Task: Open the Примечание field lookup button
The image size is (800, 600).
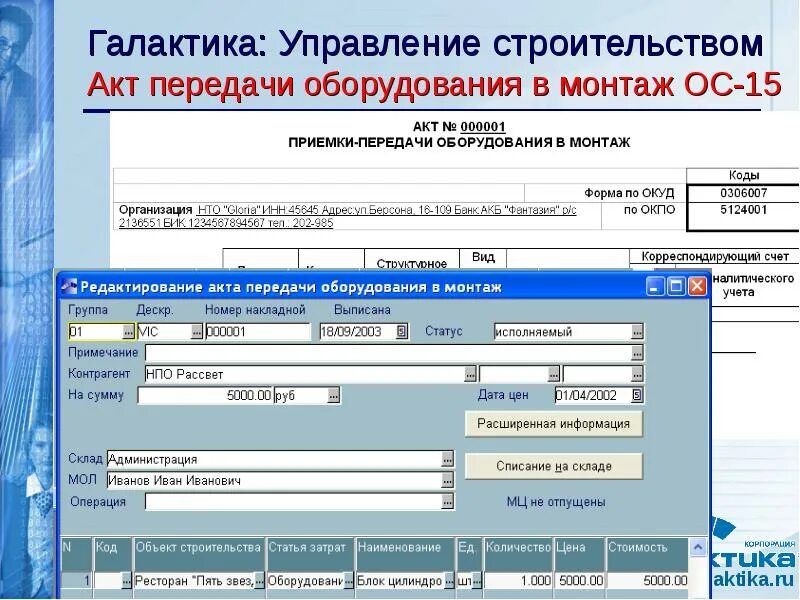Action: [637, 353]
